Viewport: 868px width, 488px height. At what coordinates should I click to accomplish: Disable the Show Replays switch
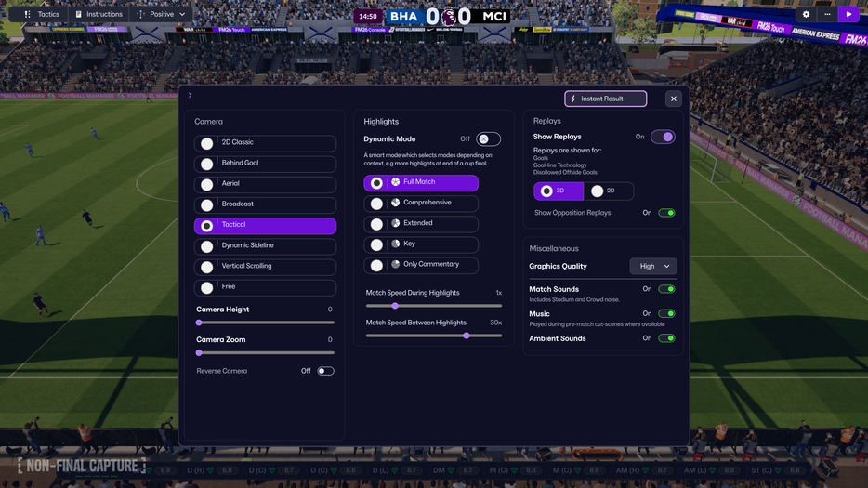[663, 137]
